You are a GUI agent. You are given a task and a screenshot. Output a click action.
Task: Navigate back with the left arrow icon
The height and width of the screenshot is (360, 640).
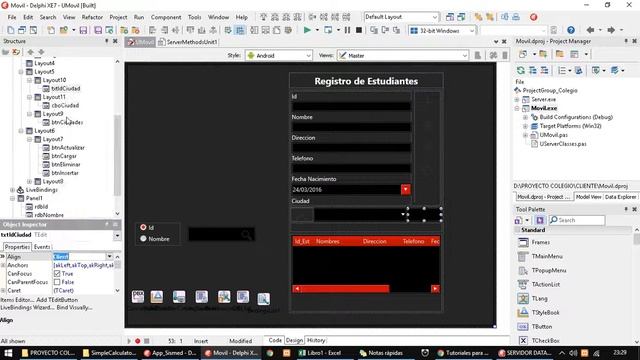(590, 30)
